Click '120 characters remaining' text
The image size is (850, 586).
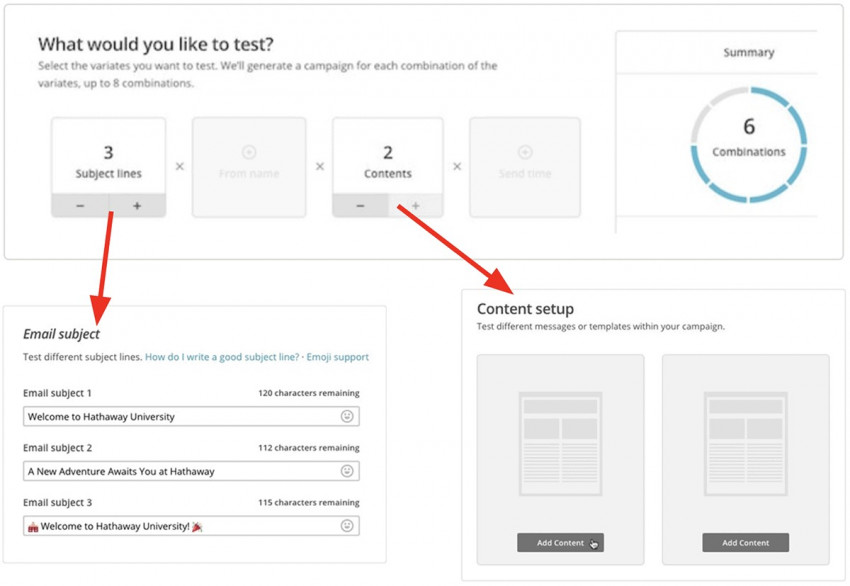point(308,393)
